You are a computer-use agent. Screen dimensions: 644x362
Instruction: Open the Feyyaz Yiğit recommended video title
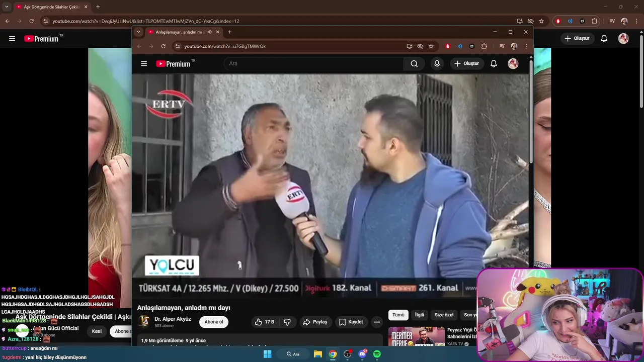(462, 333)
